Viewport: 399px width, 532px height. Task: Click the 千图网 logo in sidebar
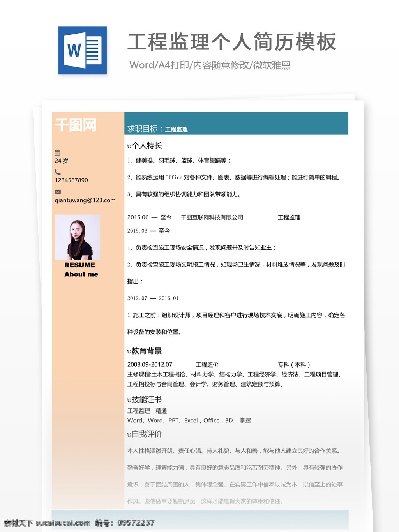(x=76, y=125)
